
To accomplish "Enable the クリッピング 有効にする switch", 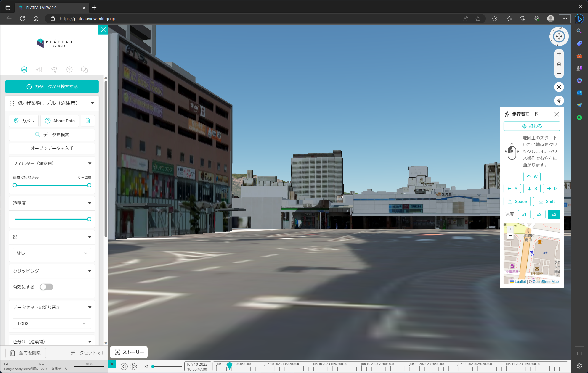I will click(x=46, y=287).
